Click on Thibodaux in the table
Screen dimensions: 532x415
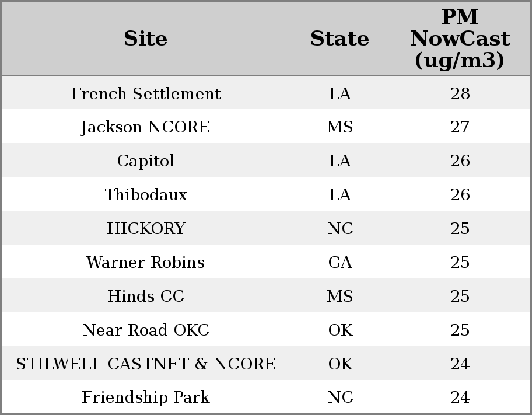tap(145, 195)
